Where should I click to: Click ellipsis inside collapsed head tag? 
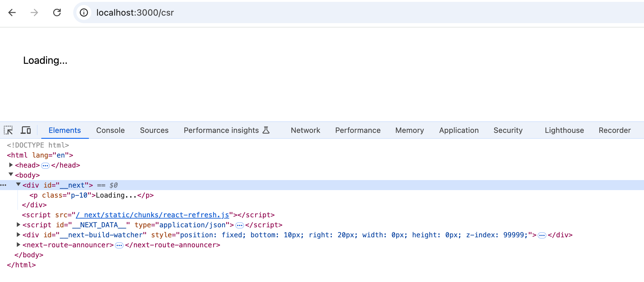45,165
